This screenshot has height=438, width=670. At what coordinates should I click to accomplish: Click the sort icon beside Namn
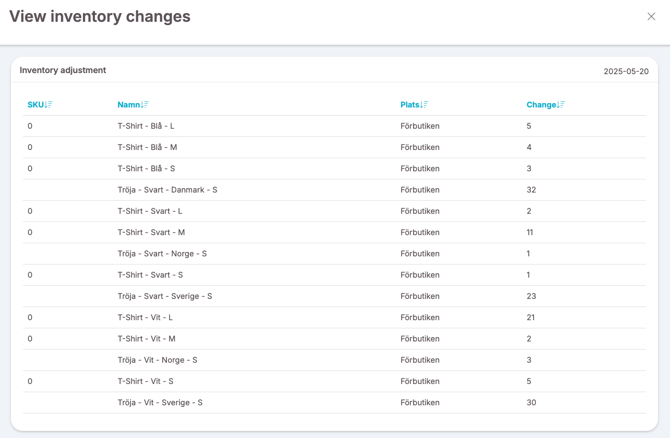145,105
